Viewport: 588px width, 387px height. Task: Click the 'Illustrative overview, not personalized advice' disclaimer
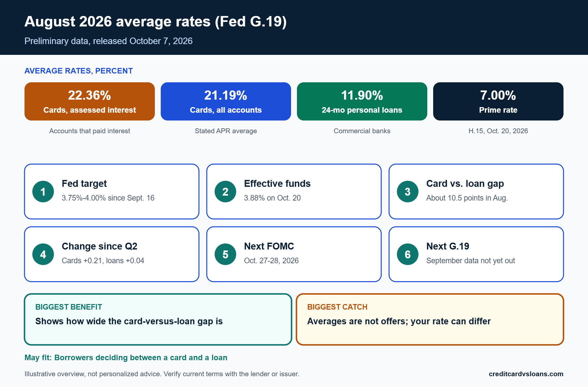pos(162,374)
